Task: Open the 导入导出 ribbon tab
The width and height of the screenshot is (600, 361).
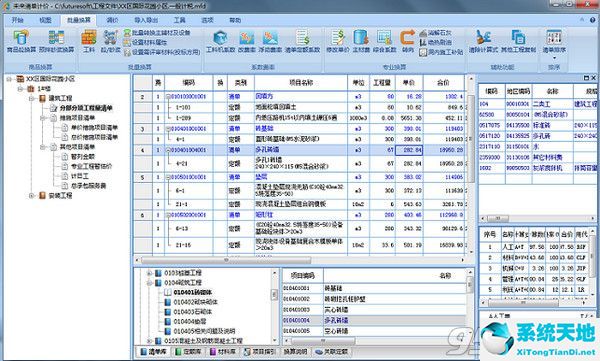Action: 146,20
